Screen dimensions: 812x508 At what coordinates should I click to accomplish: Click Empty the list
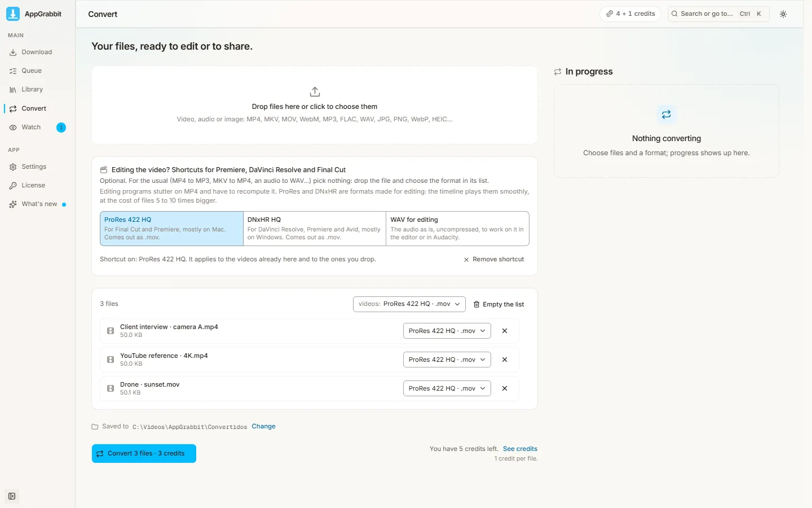498,304
